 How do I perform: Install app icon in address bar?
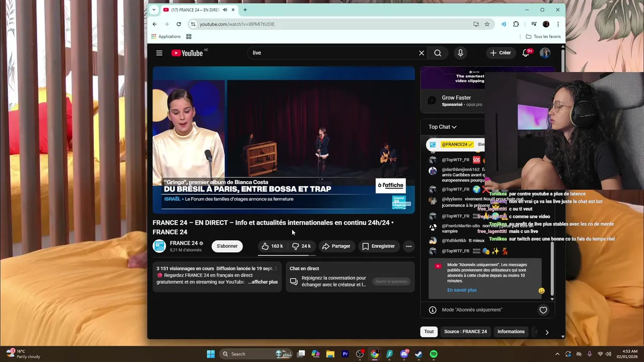tap(476, 24)
